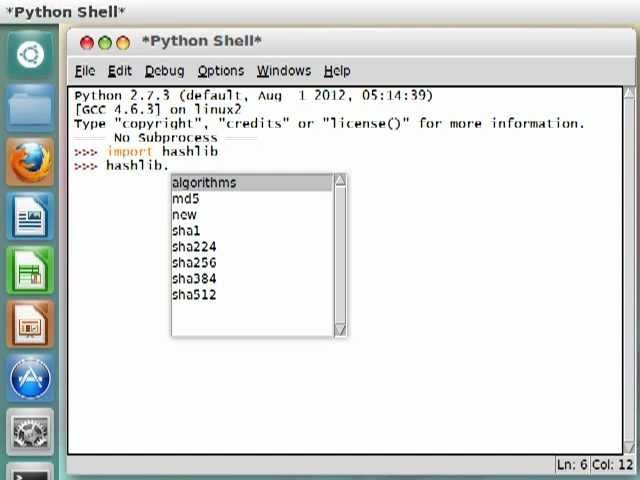Viewport: 640px width, 480px height.
Task: Open LibreOffice Writer from the launcher
Action: (30, 216)
